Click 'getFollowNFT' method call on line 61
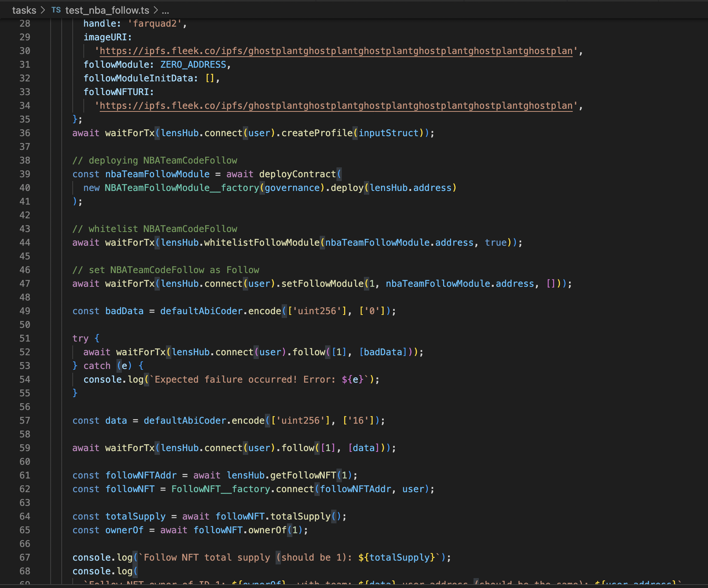 303,475
